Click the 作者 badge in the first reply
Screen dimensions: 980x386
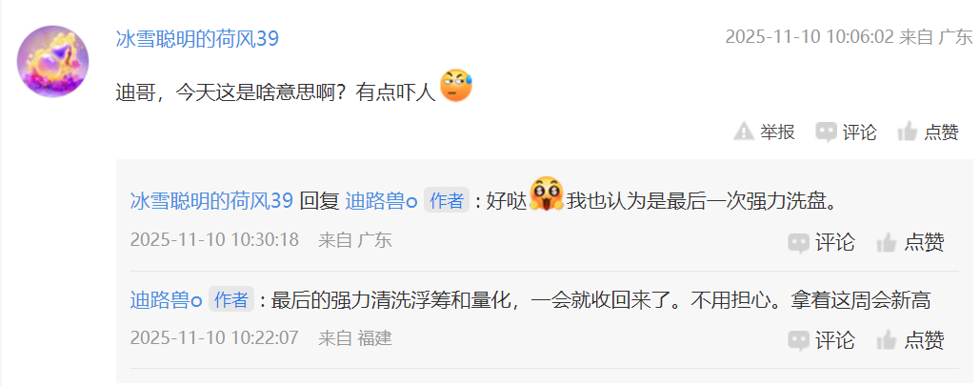447,201
